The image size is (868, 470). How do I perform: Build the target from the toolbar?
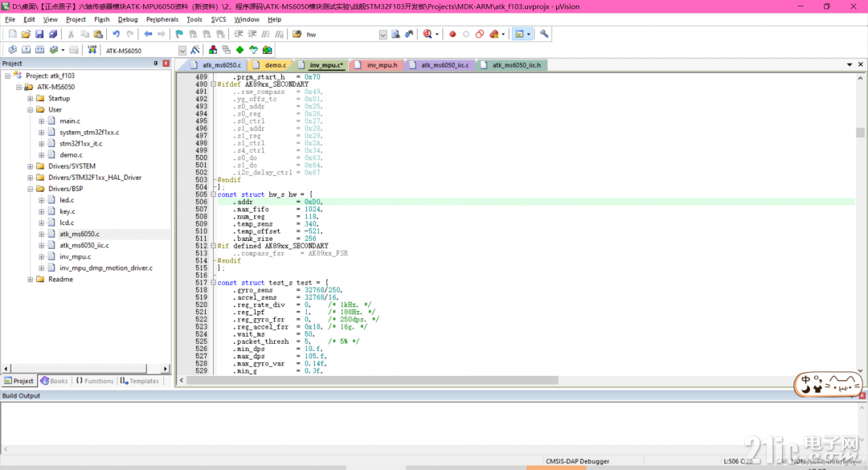tap(26, 50)
